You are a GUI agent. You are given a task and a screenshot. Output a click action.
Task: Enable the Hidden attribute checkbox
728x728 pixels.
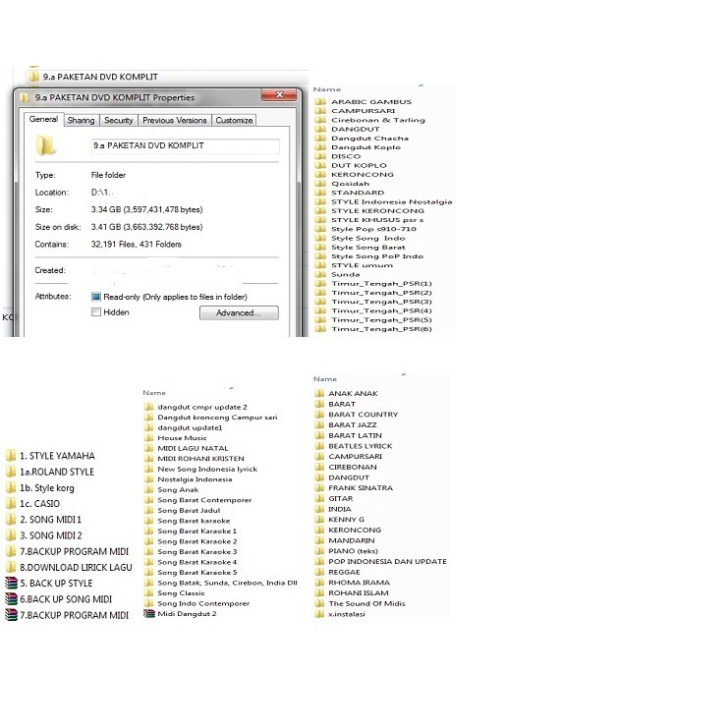[x=96, y=312]
